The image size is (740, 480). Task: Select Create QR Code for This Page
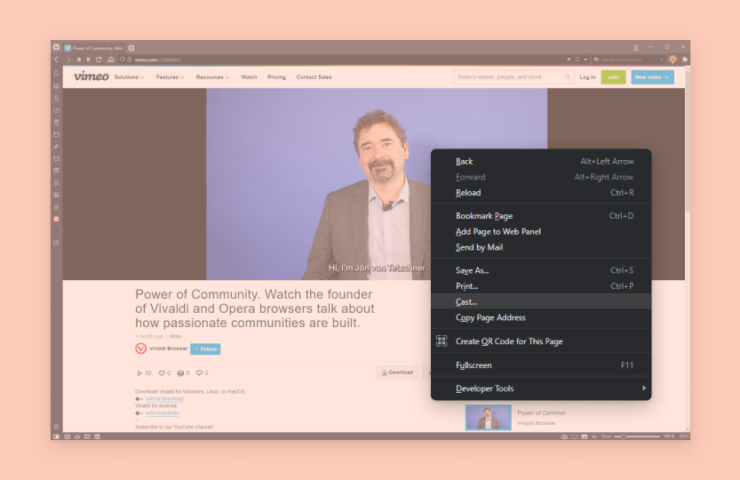(541, 341)
